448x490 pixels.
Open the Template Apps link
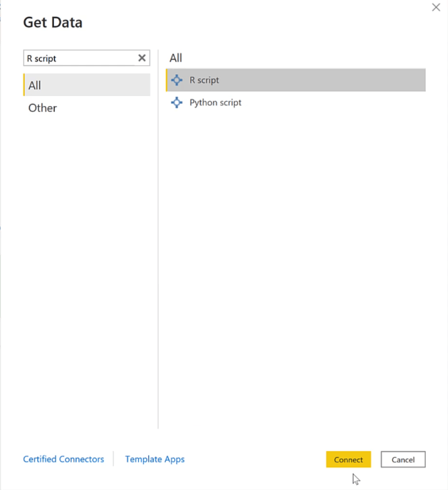click(155, 460)
